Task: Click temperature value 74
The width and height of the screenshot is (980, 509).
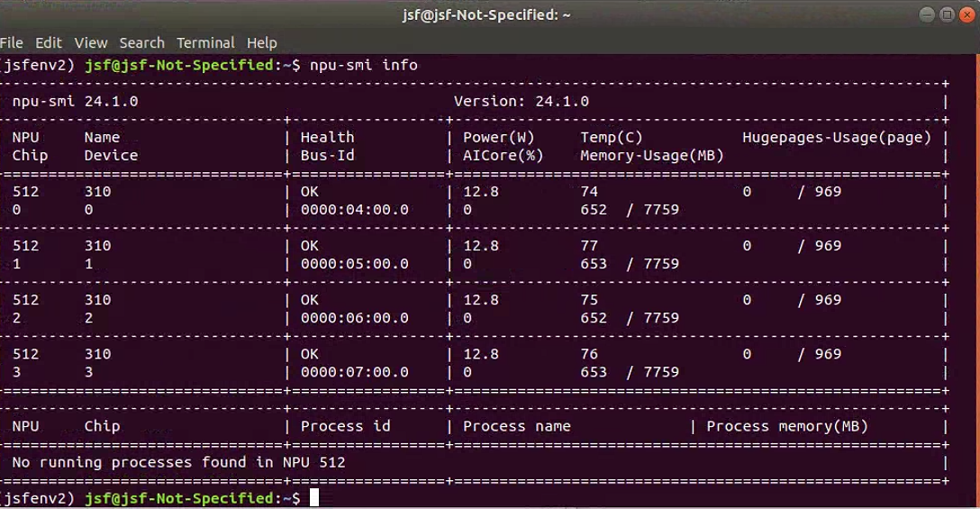Action: [589, 191]
